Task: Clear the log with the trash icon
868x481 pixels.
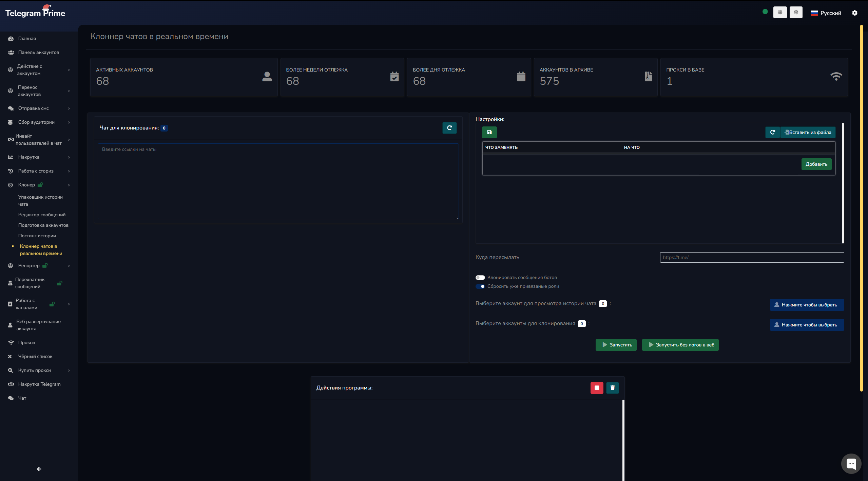Action: pyautogui.click(x=613, y=388)
